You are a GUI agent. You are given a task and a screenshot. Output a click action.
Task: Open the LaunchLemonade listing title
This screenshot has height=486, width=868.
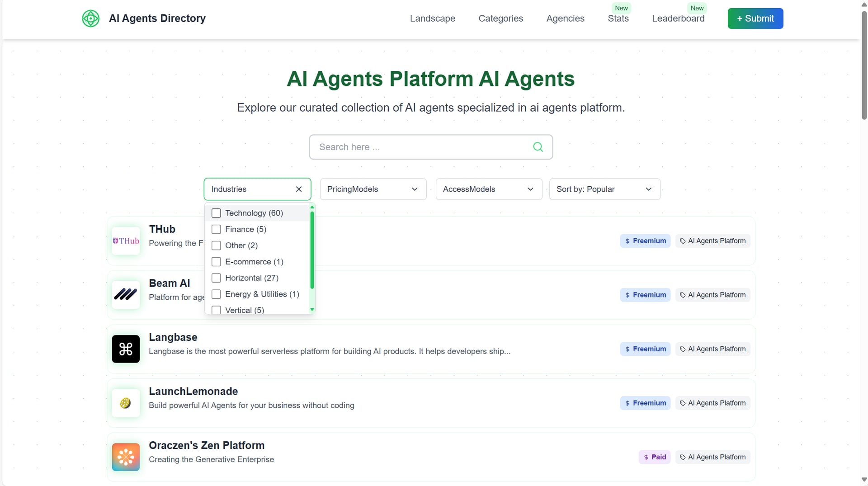[x=193, y=392]
